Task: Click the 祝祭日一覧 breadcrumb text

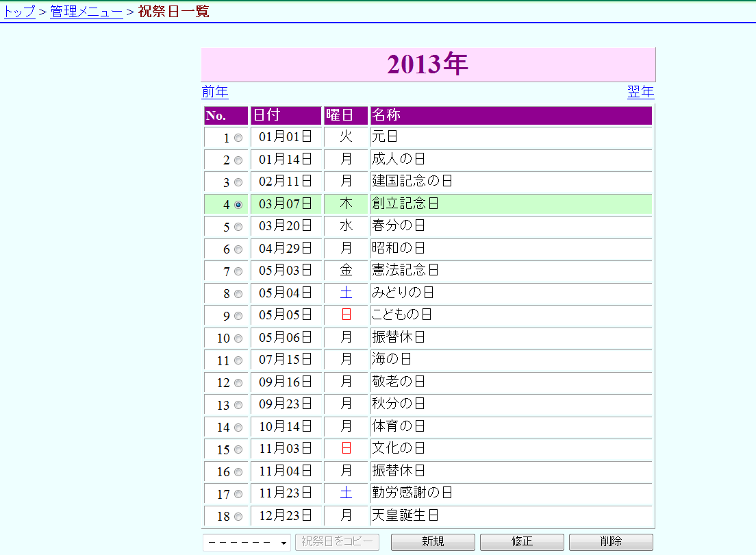Action: pos(173,12)
